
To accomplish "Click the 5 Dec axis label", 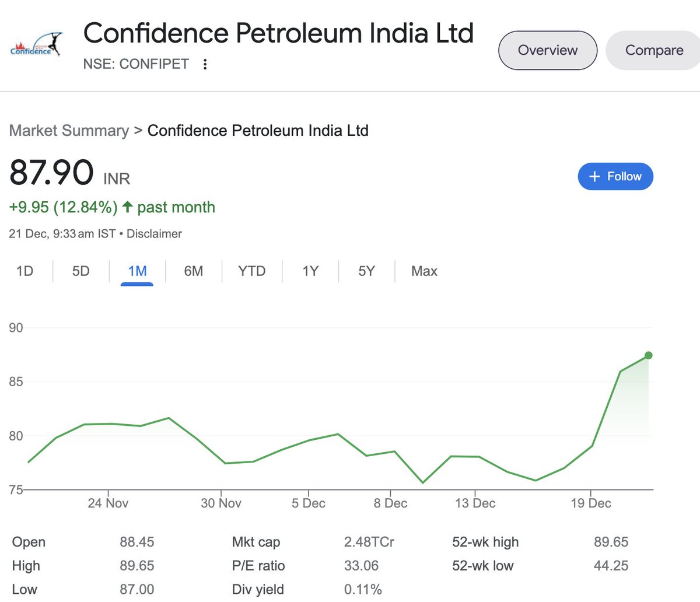I will coord(309,503).
